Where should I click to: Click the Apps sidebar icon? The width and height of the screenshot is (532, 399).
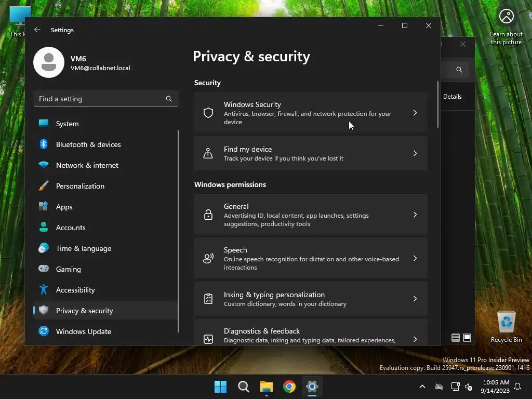[44, 206]
